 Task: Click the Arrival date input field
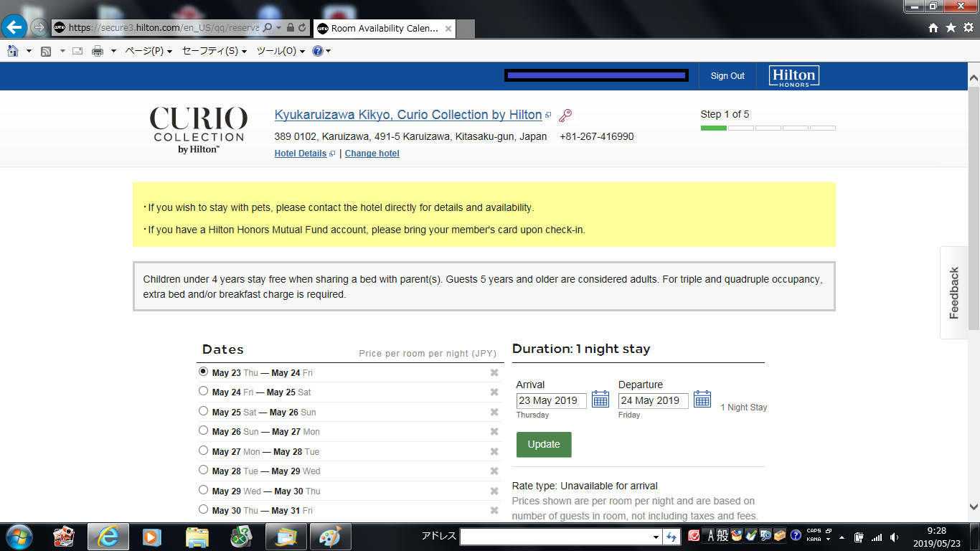[x=551, y=400]
